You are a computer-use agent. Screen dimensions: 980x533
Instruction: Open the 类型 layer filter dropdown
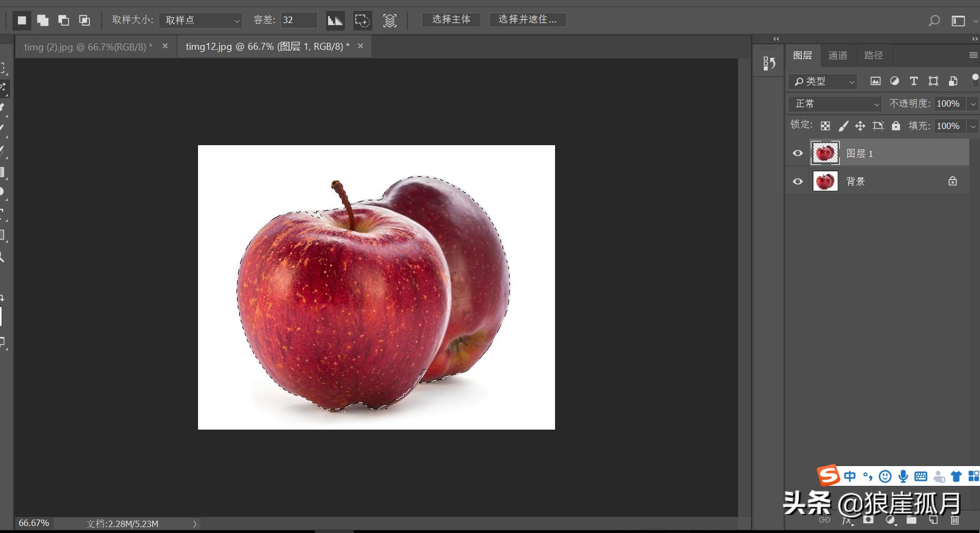[823, 81]
